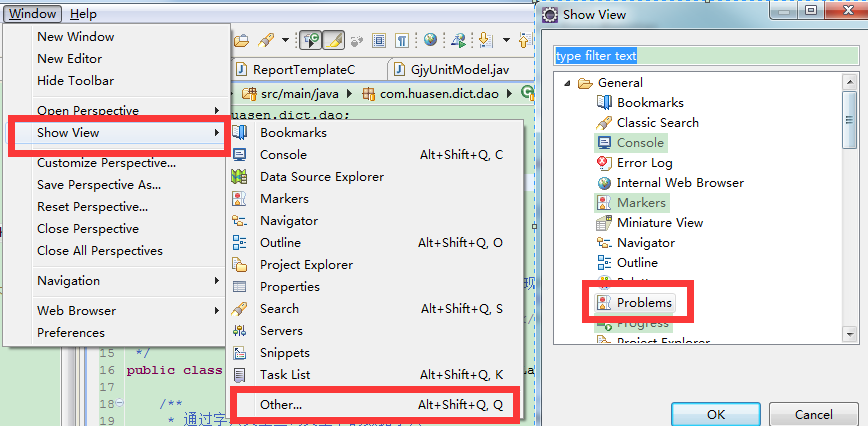Click the Outline icon in submenu
This screenshot has height=426, width=868.
click(240, 243)
